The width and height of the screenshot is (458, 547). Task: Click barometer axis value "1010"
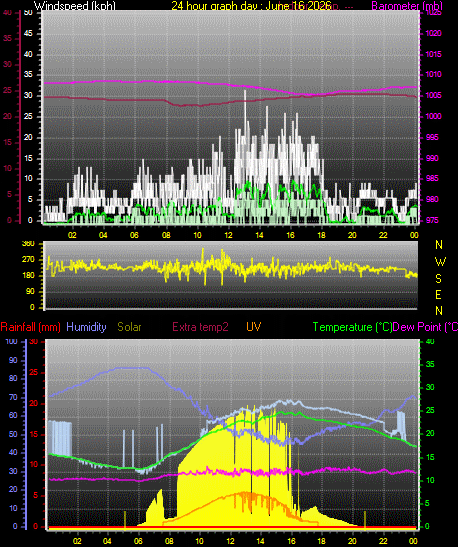pos(433,74)
